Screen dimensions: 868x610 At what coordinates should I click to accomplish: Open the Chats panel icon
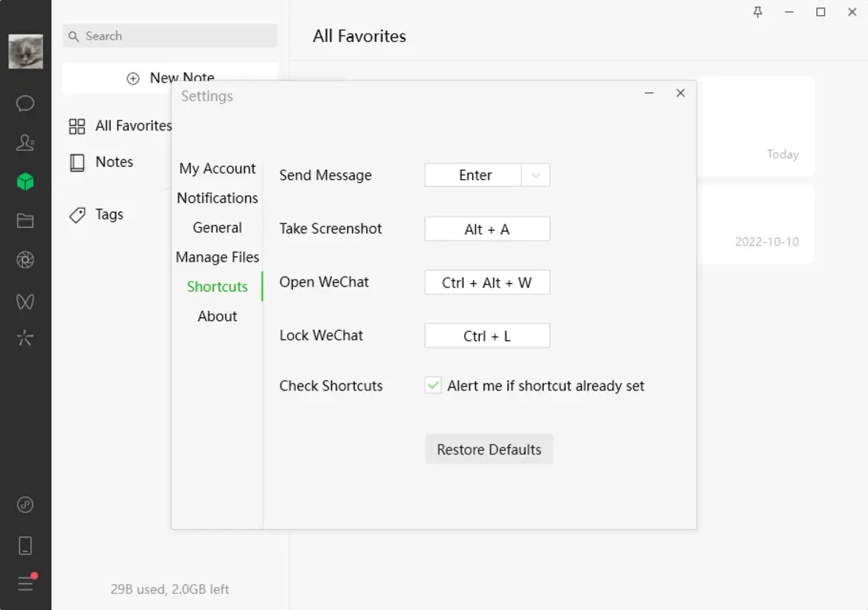pos(25,103)
